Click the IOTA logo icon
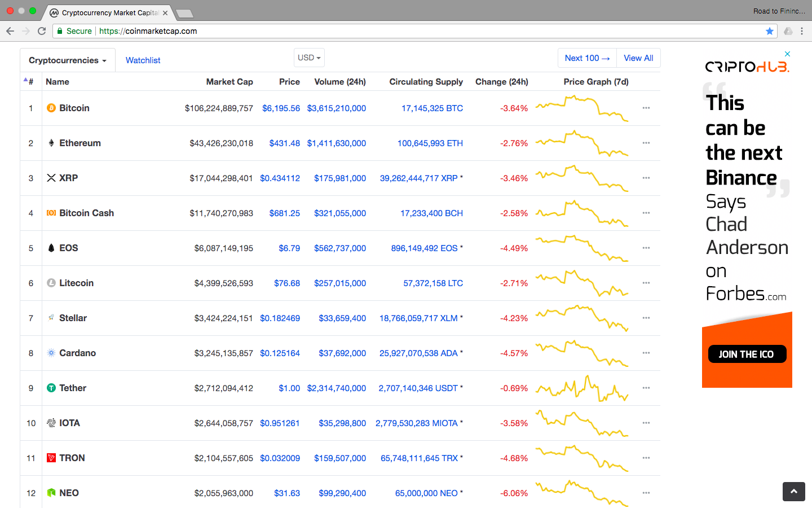Viewport: 812px width, 508px height. point(51,423)
